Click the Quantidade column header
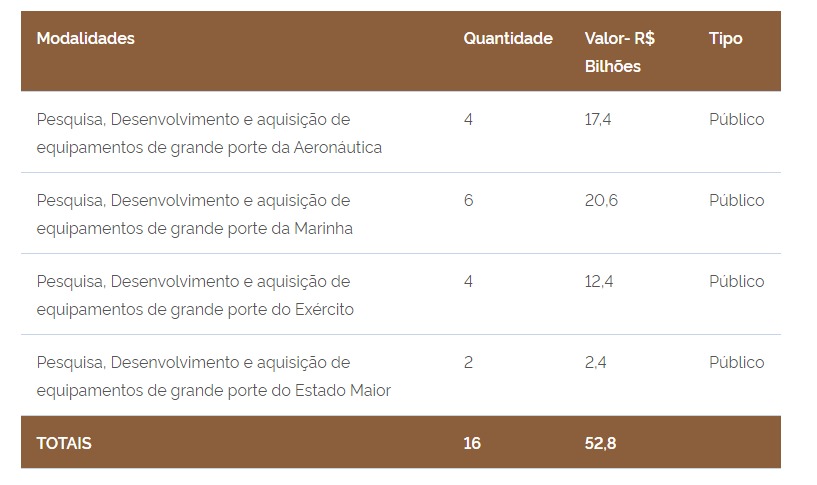Viewport: 817px width, 485px height. click(508, 39)
